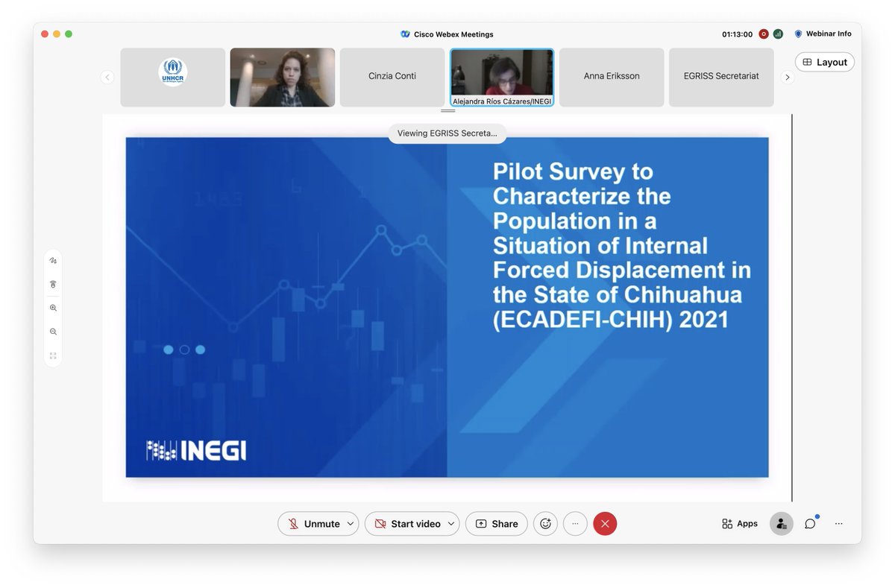Click Start video
The height and width of the screenshot is (588, 895).
(x=407, y=524)
